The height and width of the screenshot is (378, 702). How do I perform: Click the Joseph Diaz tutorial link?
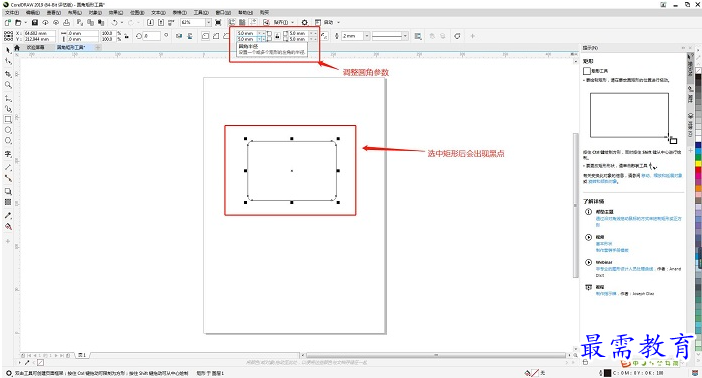point(607,294)
